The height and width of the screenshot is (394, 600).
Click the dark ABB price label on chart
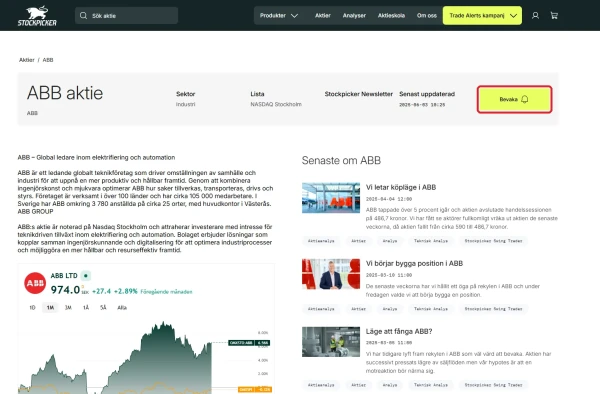[249, 343]
